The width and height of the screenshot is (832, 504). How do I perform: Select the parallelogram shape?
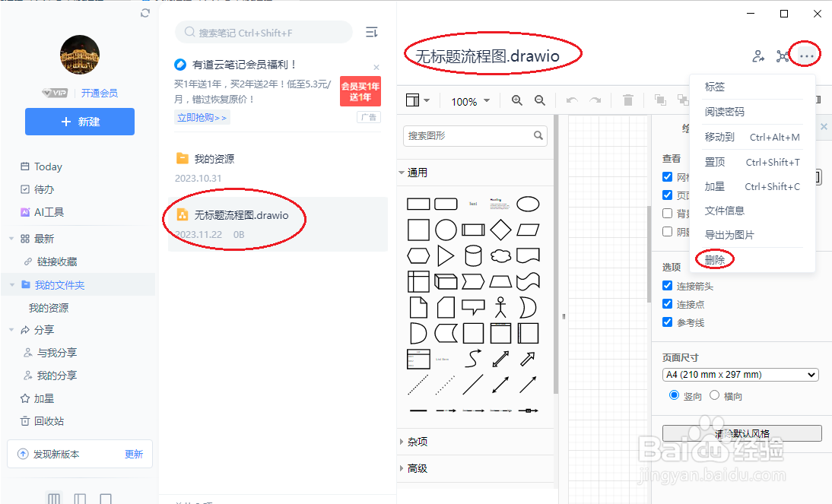click(528, 230)
